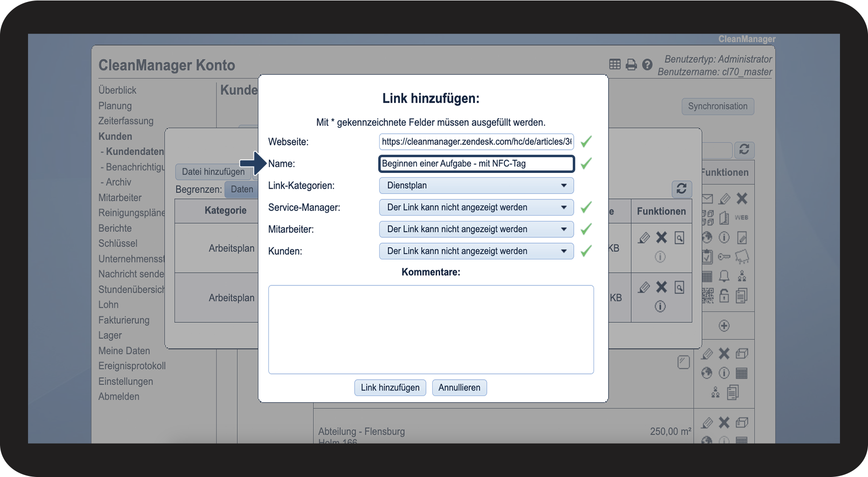Click refresh icon above Funktionen column

click(x=681, y=189)
